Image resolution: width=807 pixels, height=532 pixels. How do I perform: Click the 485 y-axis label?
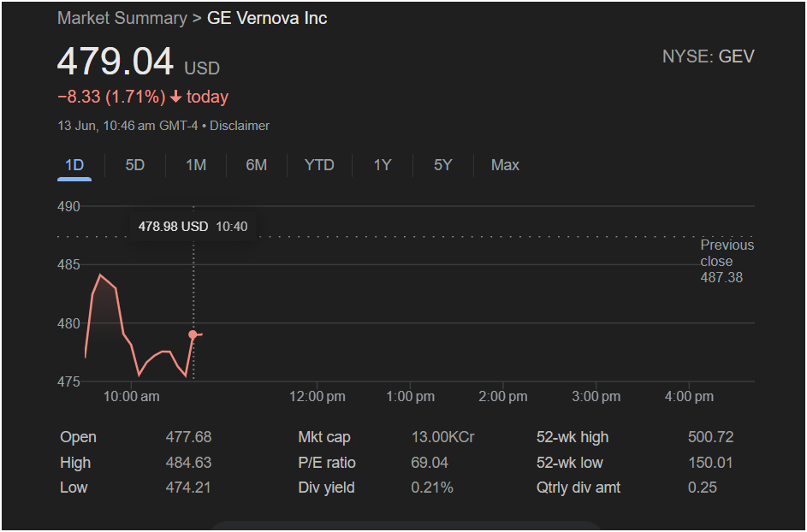(x=68, y=265)
